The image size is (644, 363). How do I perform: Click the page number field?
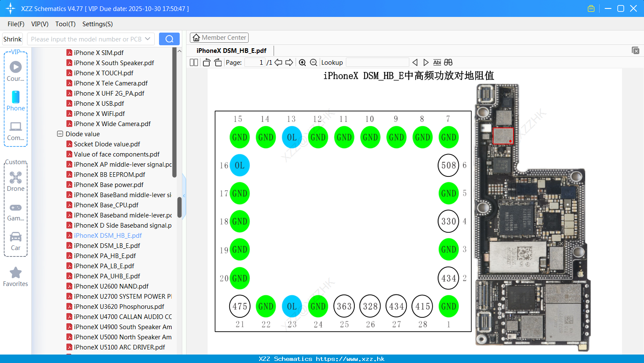point(255,62)
